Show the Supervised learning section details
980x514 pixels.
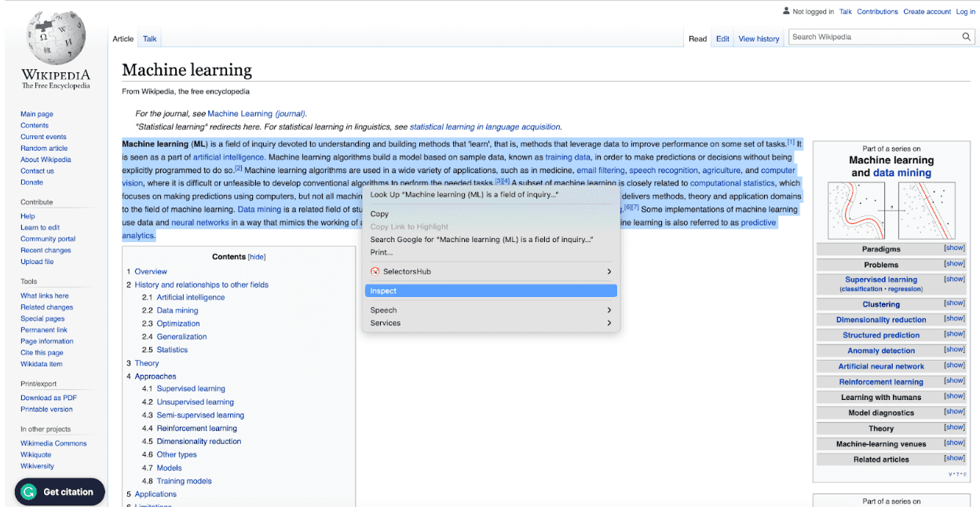click(954, 279)
